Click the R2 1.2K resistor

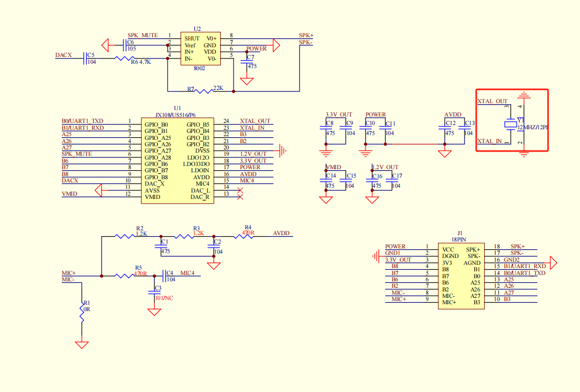click(x=124, y=237)
